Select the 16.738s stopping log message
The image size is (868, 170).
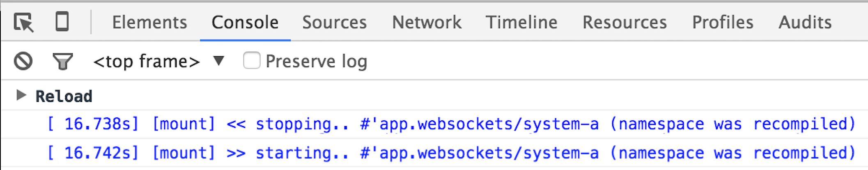[x=451, y=124]
